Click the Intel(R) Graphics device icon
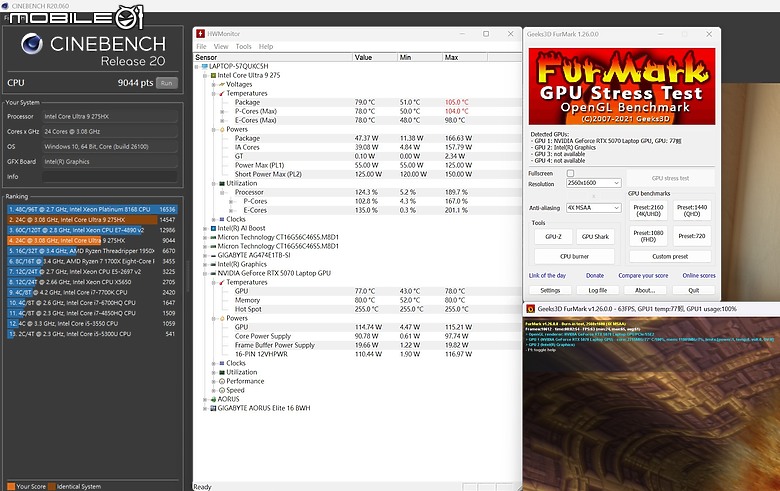The height and width of the screenshot is (491, 780). pos(213,264)
